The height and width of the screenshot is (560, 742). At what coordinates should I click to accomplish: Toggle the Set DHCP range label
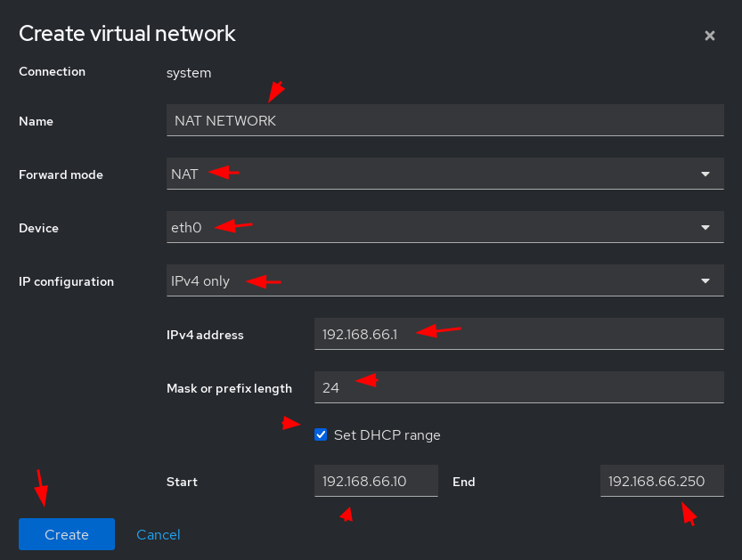point(387,435)
